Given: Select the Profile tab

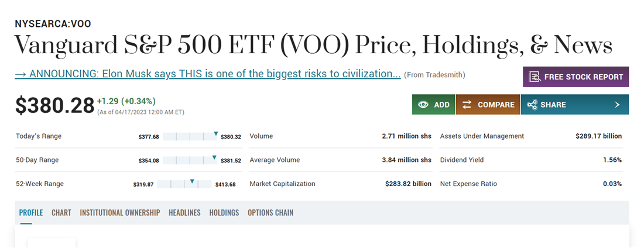Looking at the screenshot, I should 31,213.
